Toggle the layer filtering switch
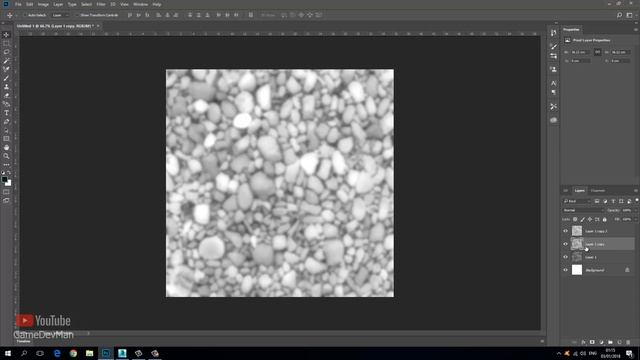The width and height of the screenshot is (640, 360). point(637,200)
